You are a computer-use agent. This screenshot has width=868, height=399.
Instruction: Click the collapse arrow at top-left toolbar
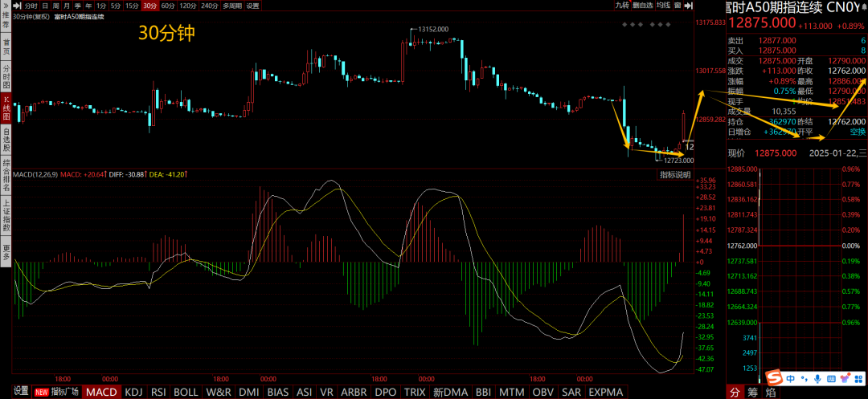(17, 6)
